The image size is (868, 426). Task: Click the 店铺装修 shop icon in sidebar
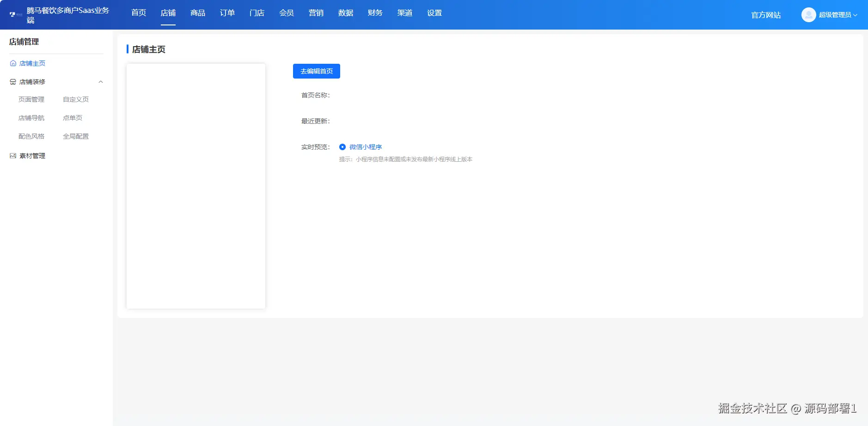point(13,82)
